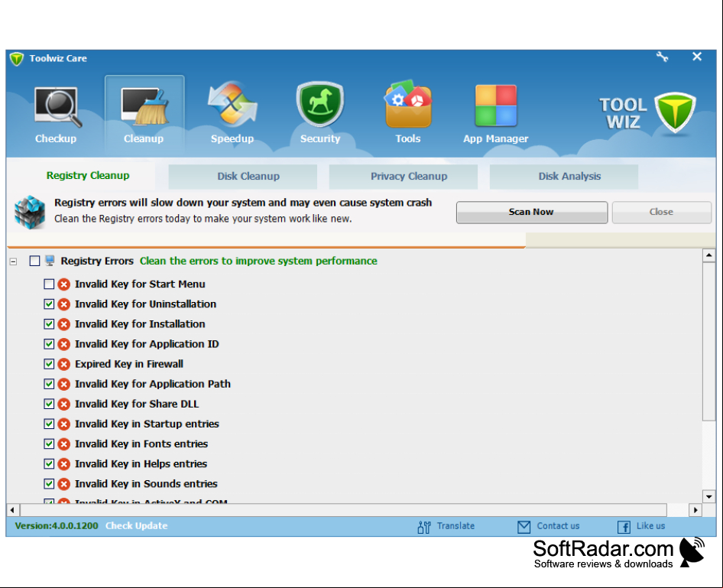Image resolution: width=723 pixels, height=588 pixels.
Task: Select 'Invalid Key for Share DLL' text
Action: pos(137,404)
